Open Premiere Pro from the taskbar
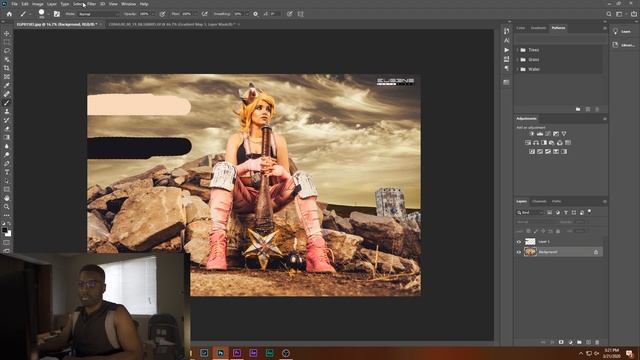The width and height of the screenshot is (640, 360). pos(237,353)
